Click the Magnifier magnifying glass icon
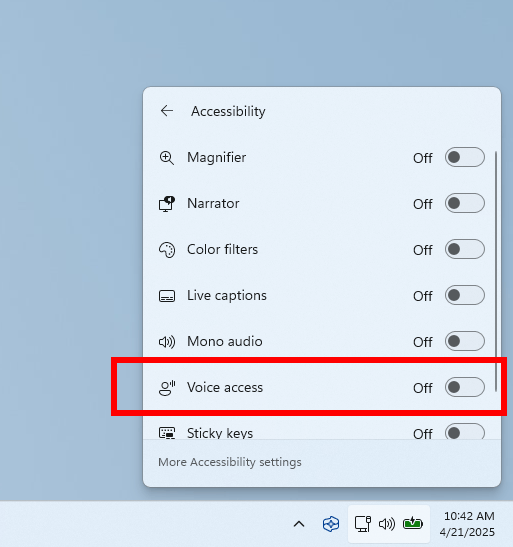 click(x=167, y=158)
